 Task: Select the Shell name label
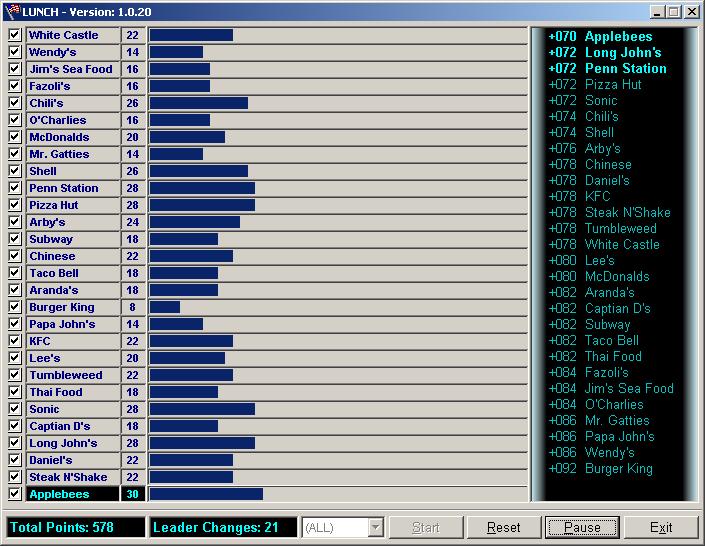point(73,171)
